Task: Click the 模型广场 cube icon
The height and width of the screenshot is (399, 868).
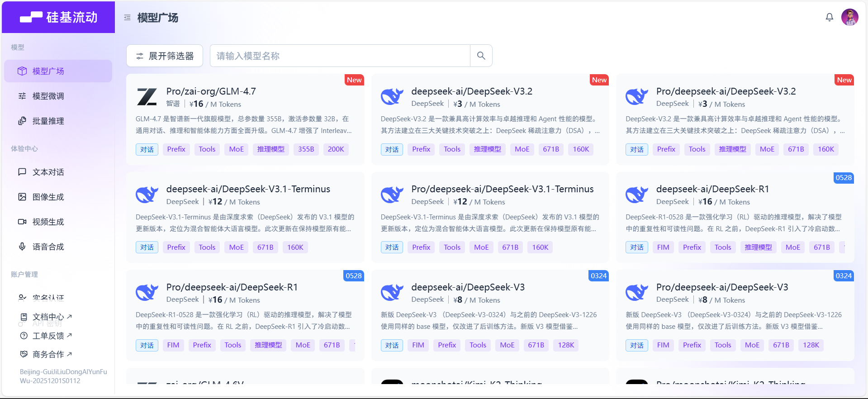Action: 22,71
